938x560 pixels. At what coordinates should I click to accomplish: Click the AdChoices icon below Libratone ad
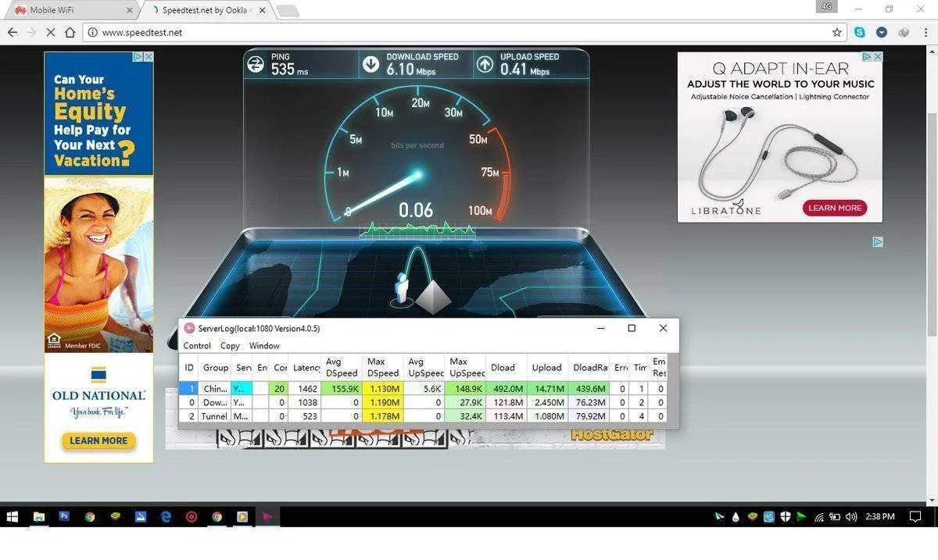(878, 242)
